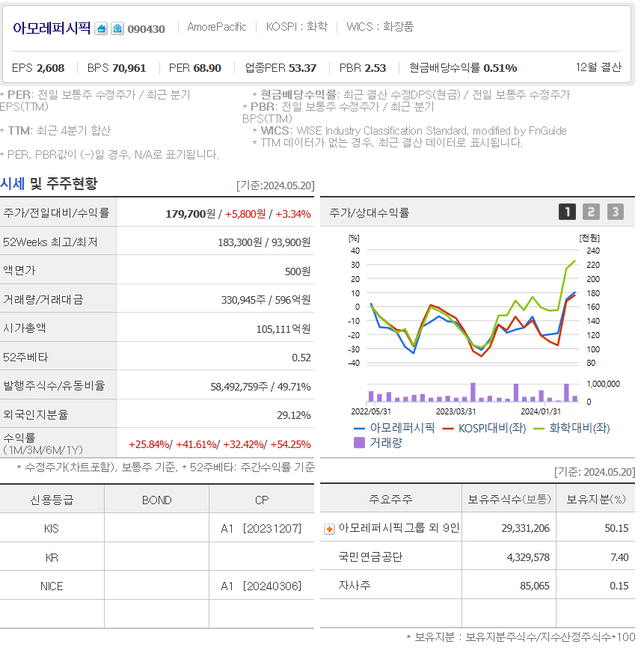Switch to chart tab 3

[616, 212]
